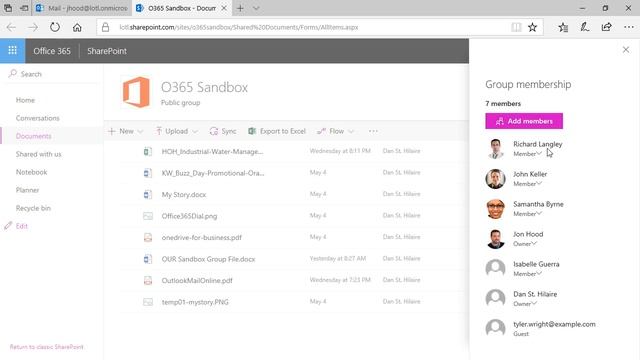Expand Isabelle Guerra's Member role dropdown
This screenshot has width=640, height=360.
(x=527, y=274)
